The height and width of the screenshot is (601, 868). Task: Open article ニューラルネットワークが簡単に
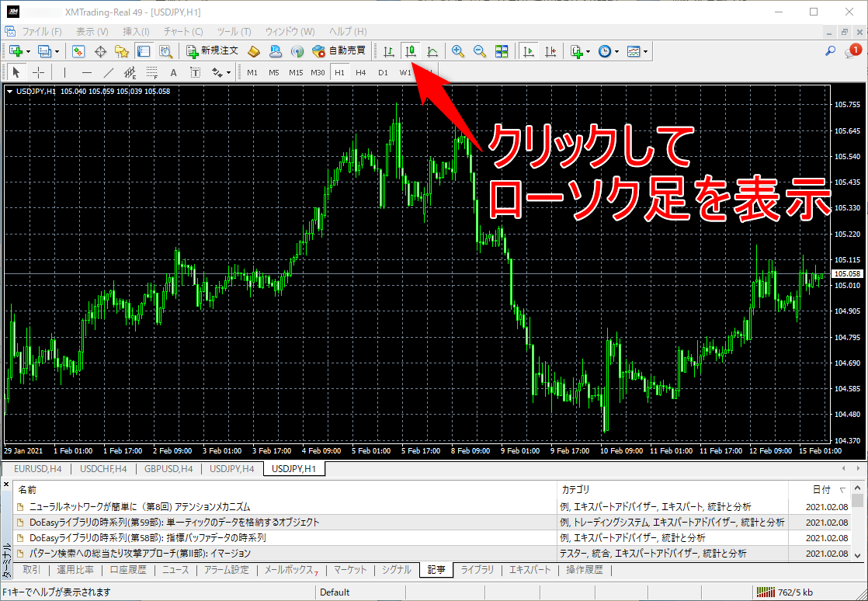[140, 506]
